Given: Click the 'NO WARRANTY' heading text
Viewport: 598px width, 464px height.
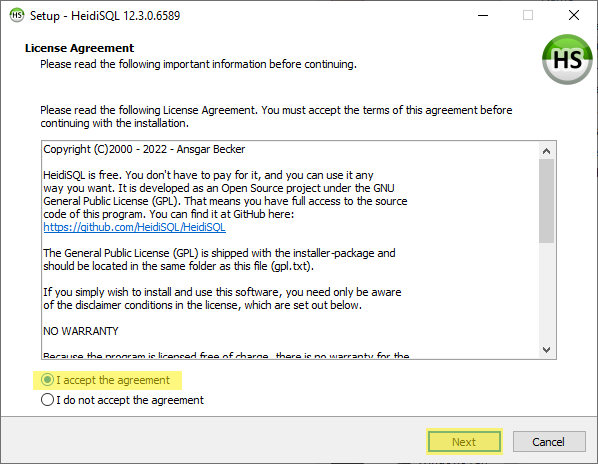Looking at the screenshot, I should point(81,331).
